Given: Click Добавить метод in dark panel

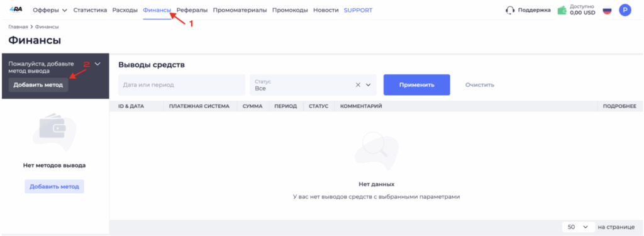Looking at the screenshot, I should 38,85.
